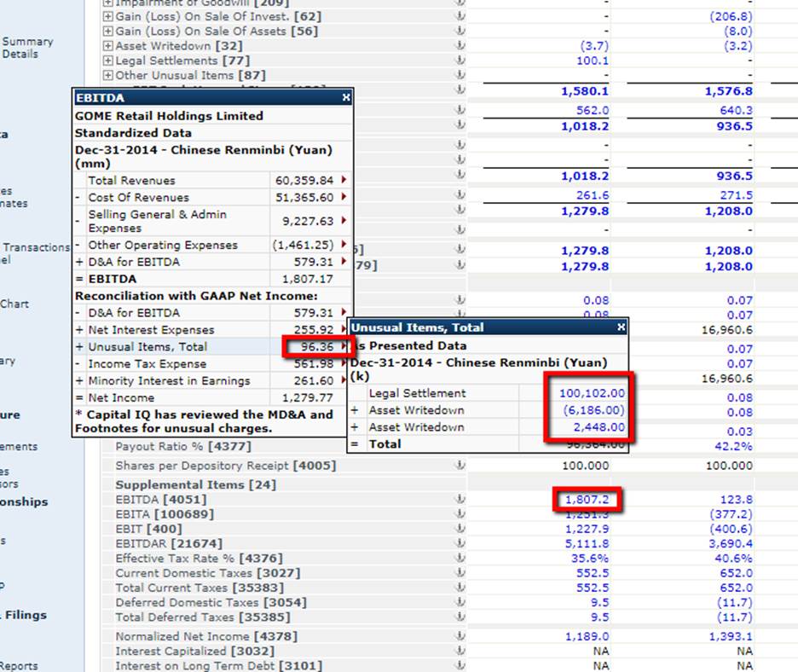The image size is (798, 672).
Task: Click the value (206.8) for Sale Of Invest.
Action: click(731, 16)
